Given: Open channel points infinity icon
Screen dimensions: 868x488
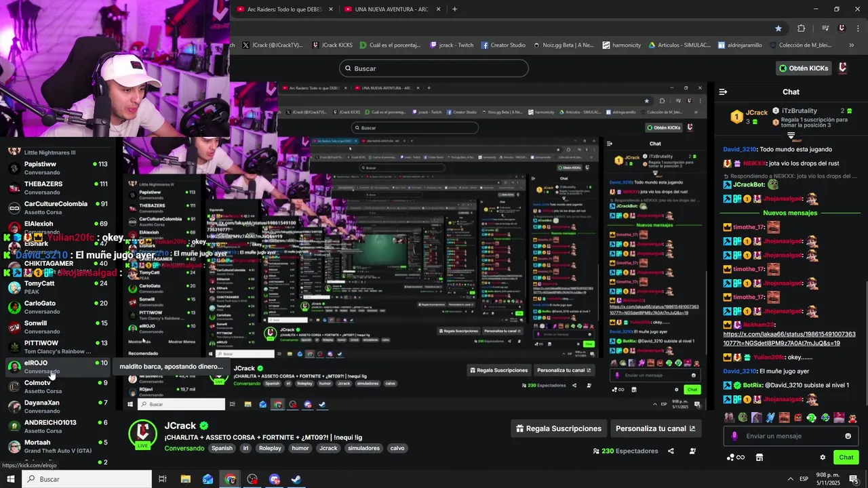Looking at the screenshot, I should (735, 457).
